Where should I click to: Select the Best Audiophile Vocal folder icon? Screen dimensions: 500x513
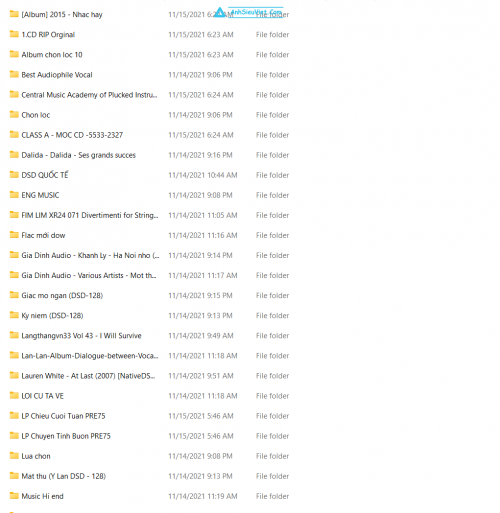(x=14, y=74)
